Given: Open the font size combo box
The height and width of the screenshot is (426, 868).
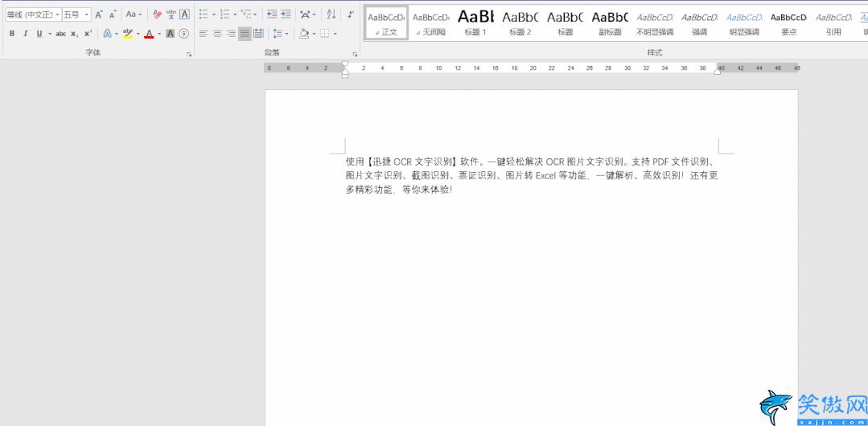Looking at the screenshot, I should tap(76, 14).
